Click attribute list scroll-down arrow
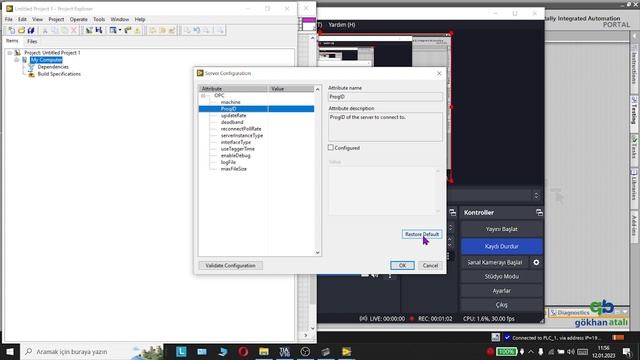This screenshot has width=640, height=360. (318, 253)
